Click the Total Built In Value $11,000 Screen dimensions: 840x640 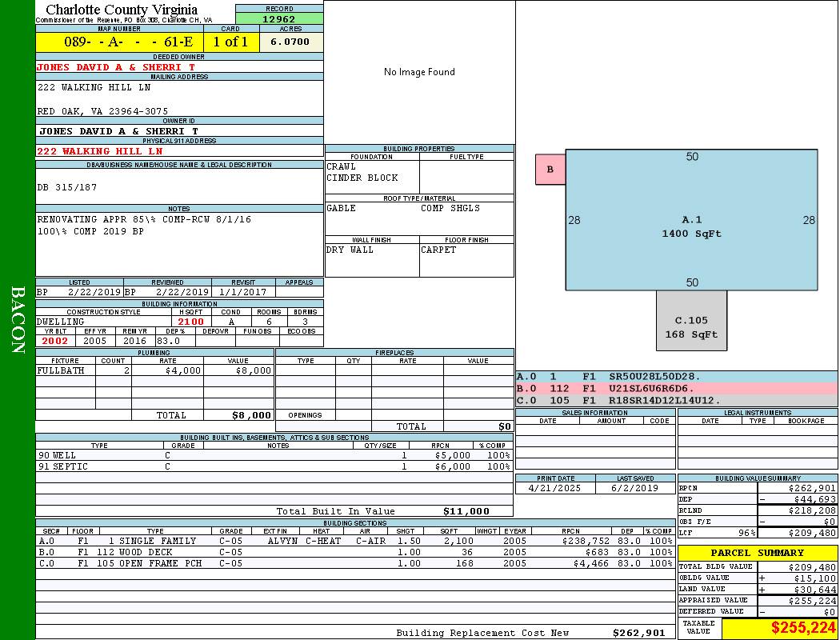click(466, 511)
